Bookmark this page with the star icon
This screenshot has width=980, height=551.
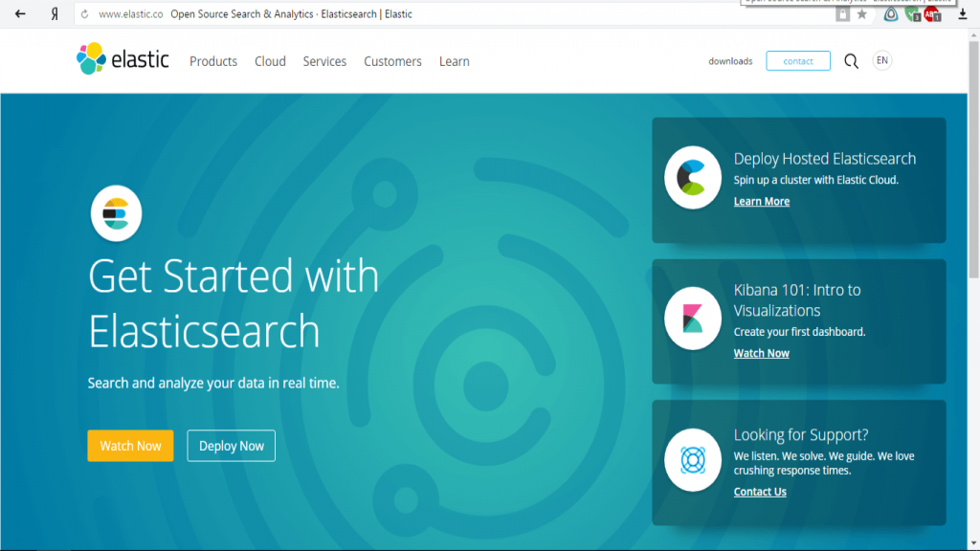(x=862, y=14)
